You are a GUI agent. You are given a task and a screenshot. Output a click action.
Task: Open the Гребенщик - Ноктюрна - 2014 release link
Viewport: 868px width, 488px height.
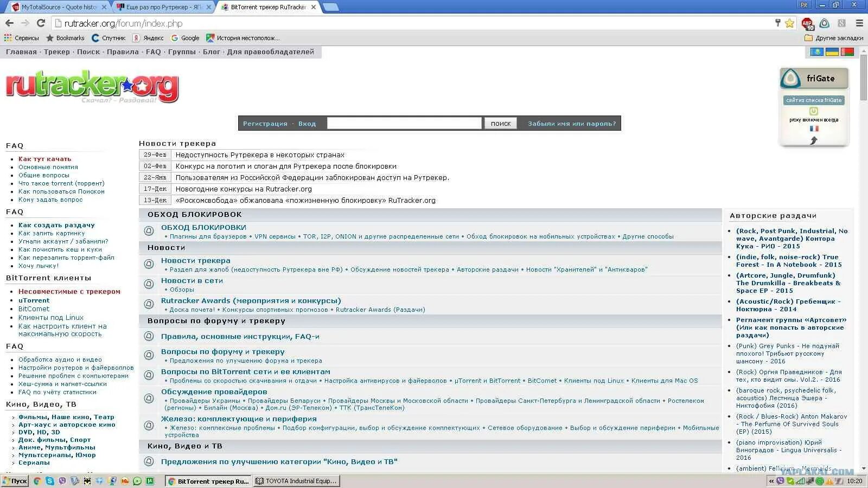(x=788, y=305)
